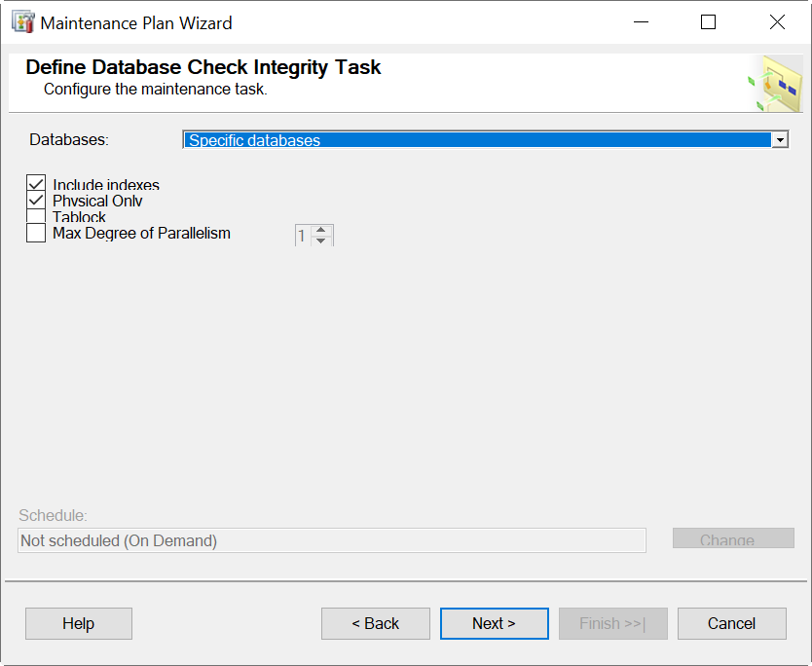812x666 pixels.
Task: Uncheck the Include indexes checkbox
Action: pyautogui.click(x=36, y=184)
